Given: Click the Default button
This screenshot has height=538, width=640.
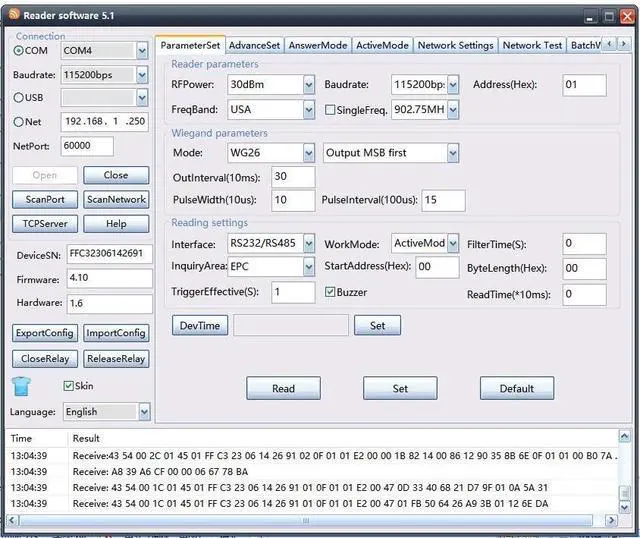Looking at the screenshot, I should [517, 389].
